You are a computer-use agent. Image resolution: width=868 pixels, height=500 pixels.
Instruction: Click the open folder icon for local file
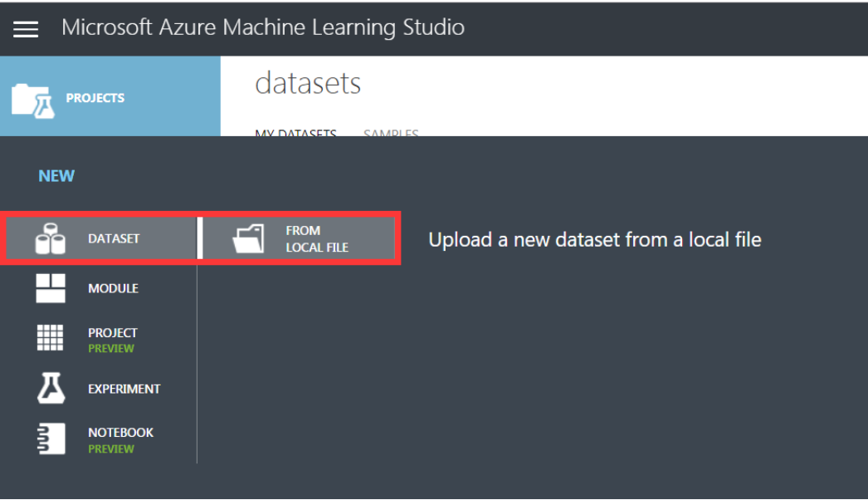(248, 238)
